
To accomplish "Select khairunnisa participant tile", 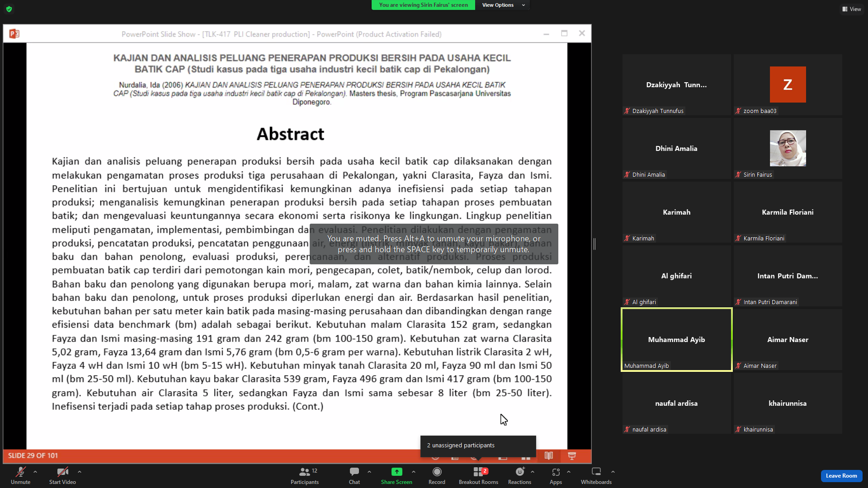I will 788,404.
